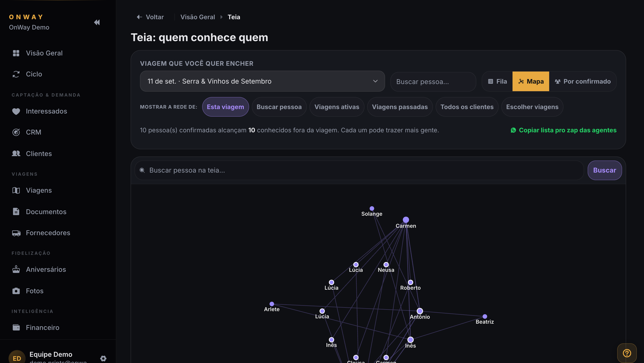Open CRM in the sidebar
This screenshot has width=644, height=363.
pyautogui.click(x=34, y=132)
